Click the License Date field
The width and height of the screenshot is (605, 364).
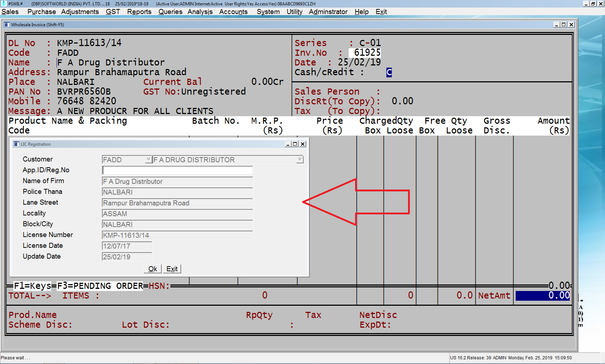tap(127, 246)
